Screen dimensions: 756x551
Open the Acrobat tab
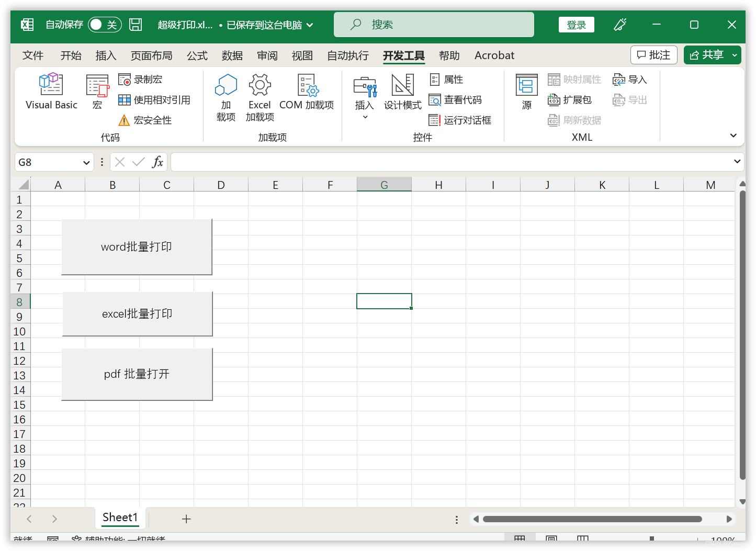tap(494, 55)
